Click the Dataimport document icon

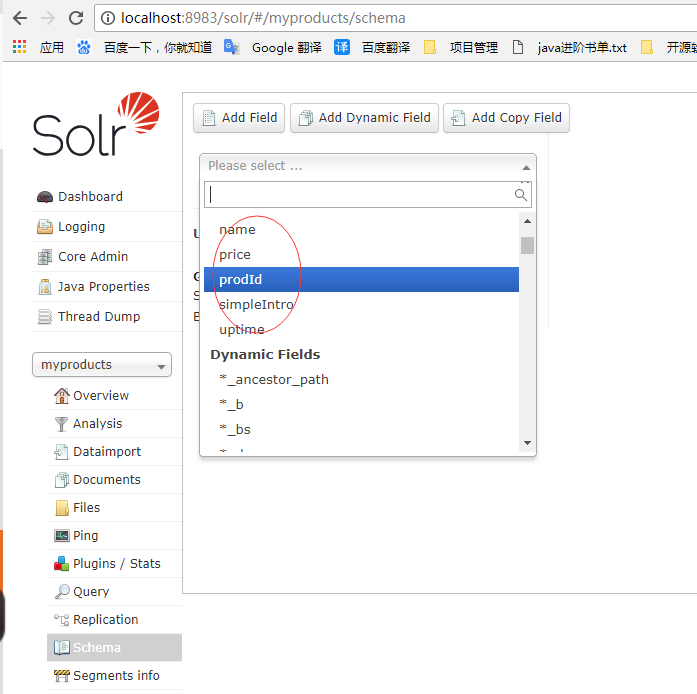[61, 452]
